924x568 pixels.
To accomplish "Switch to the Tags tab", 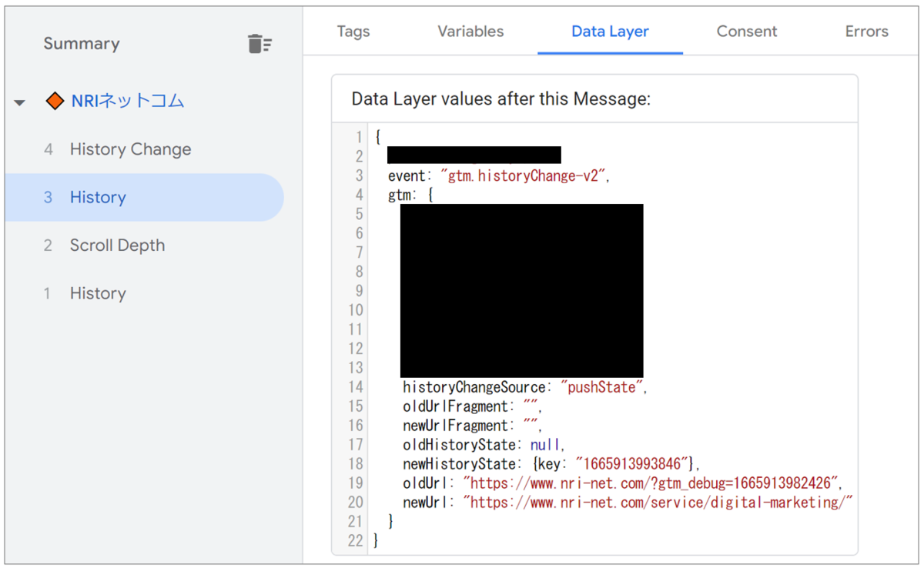I will click(x=353, y=32).
